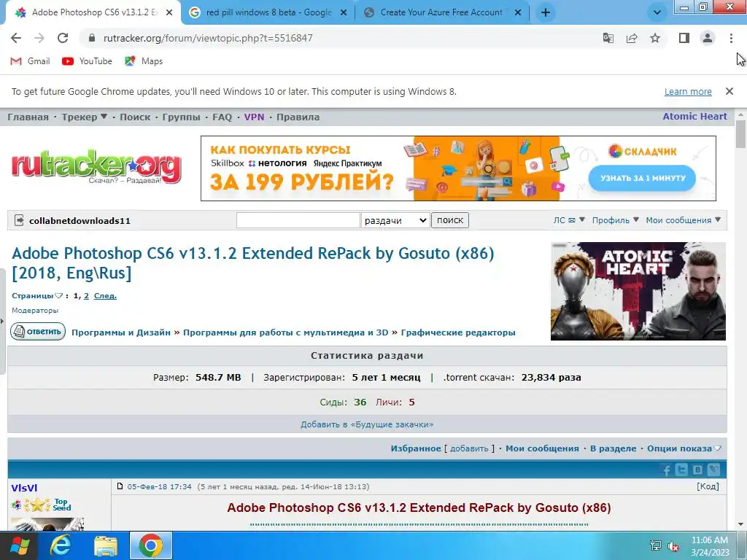This screenshot has width=747, height=560.
Task: Open the FAQ menu item
Action: coord(222,117)
